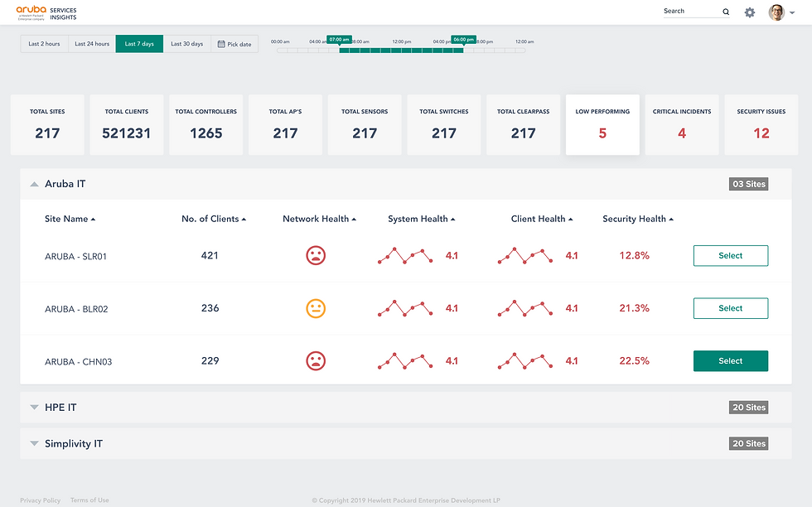
Task: Open the user profile avatar
Action: click(x=776, y=12)
